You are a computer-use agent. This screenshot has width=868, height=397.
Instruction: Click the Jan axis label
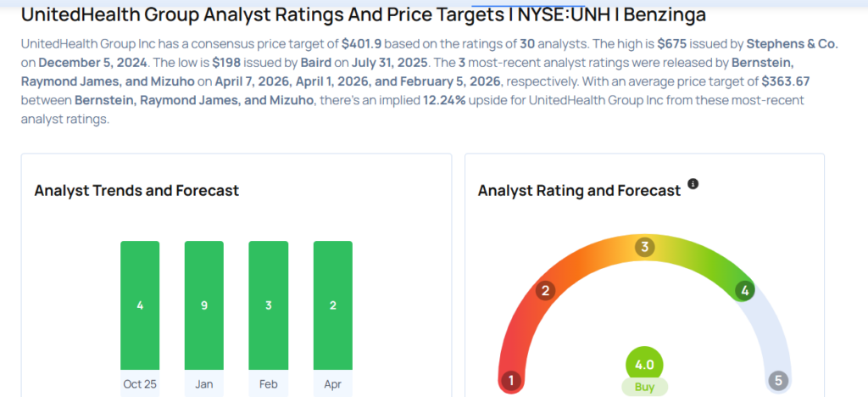coord(204,383)
